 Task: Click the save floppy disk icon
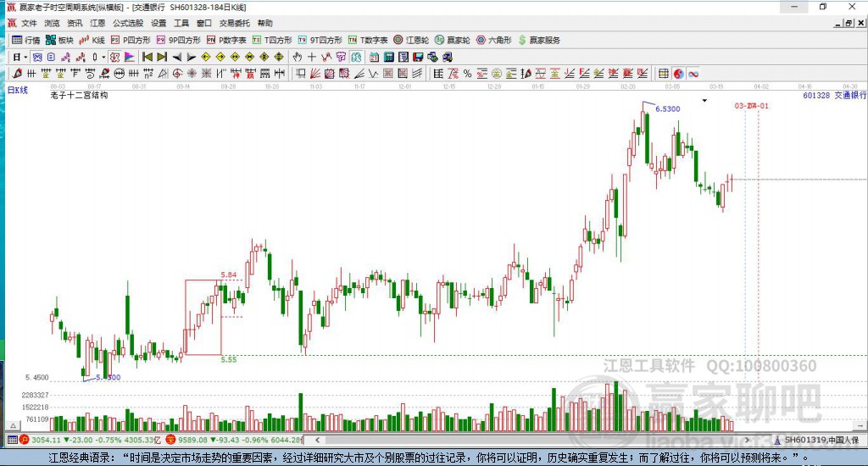pos(418,57)
